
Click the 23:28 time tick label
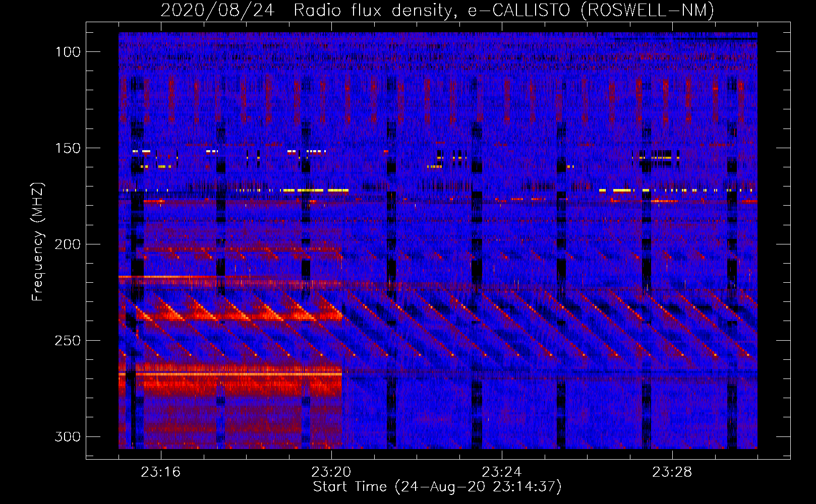pos(672,472)
